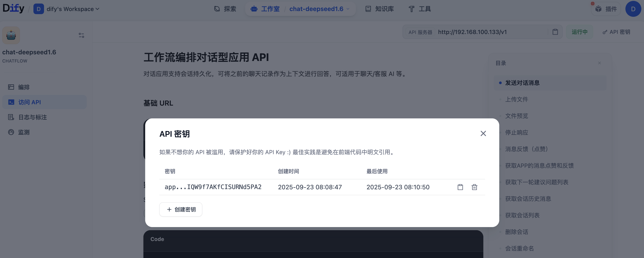Screen dimensions: 644x258
Task: Click the user avatar D at the top right
Action: (633, 9)
